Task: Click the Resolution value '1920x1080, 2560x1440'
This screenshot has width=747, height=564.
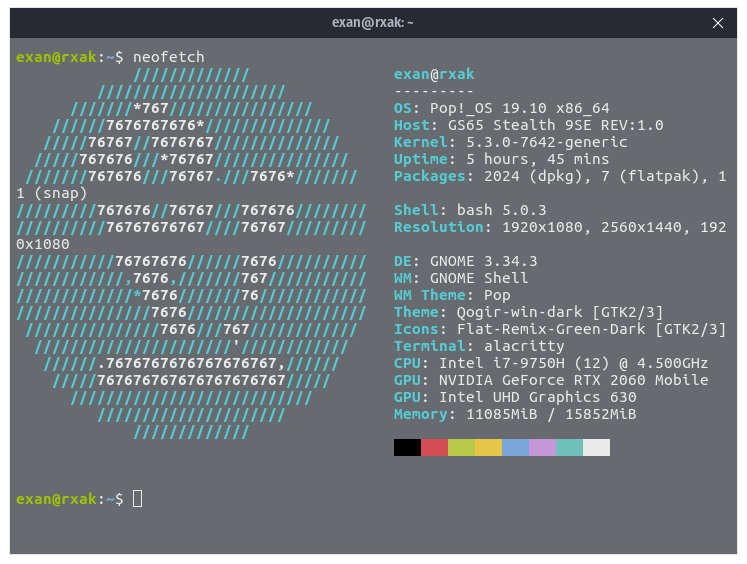Action: click(592, 227)
